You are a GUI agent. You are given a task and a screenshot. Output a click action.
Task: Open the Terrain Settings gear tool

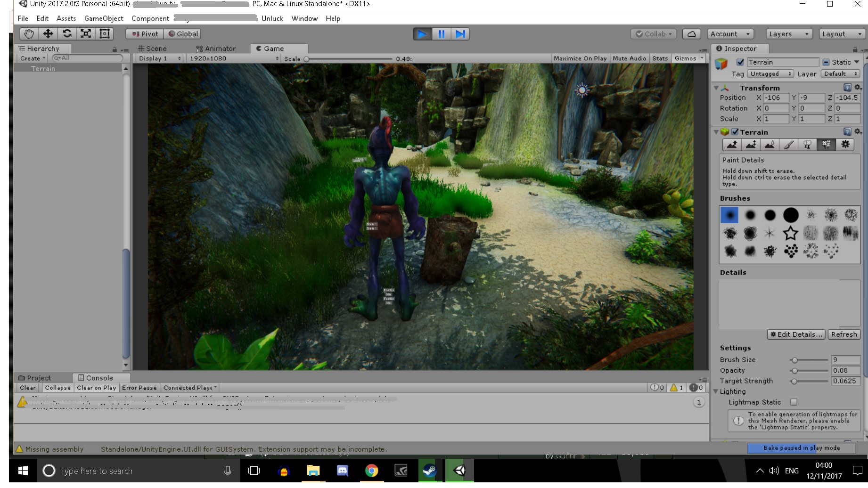(845, 145)
